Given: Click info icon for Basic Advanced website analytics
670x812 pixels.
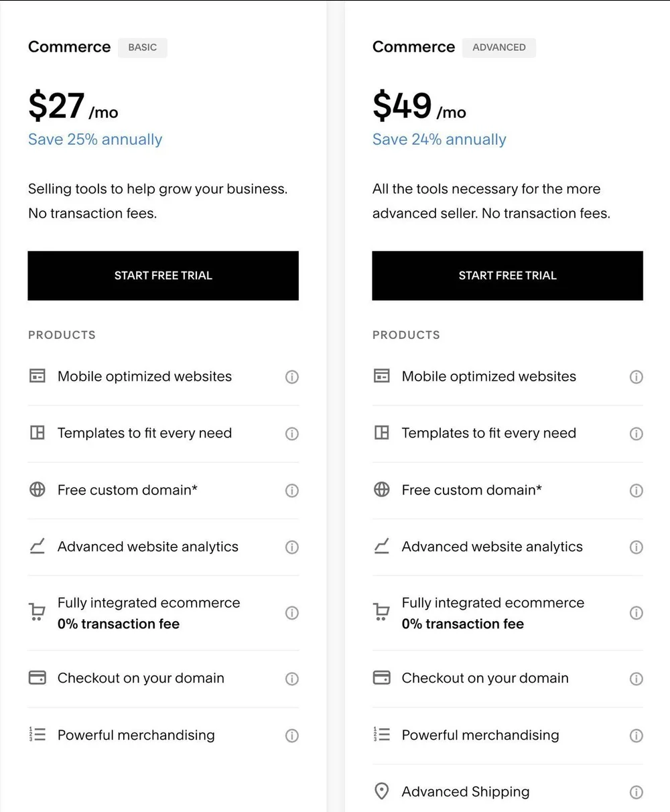Looking at the screenshot, I should [291, 547].
